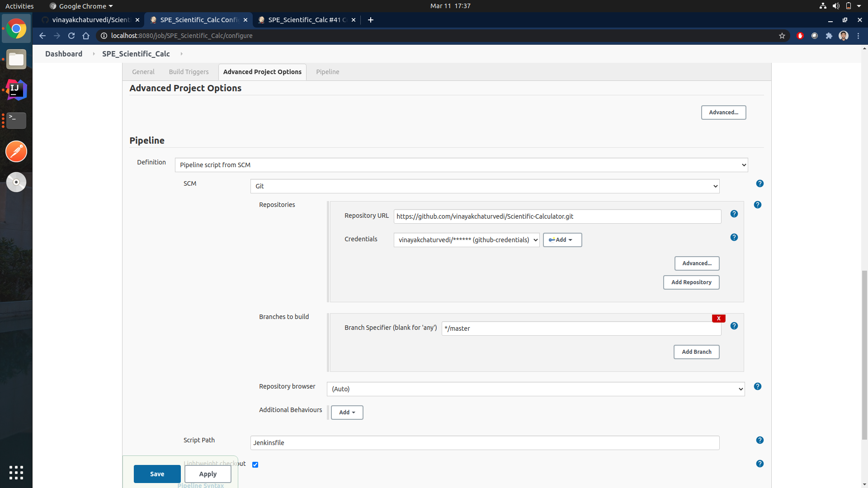The image size is (868, 488).
Task: Launch IntelliJ IDEA from dock
Action: coord(16,90)
